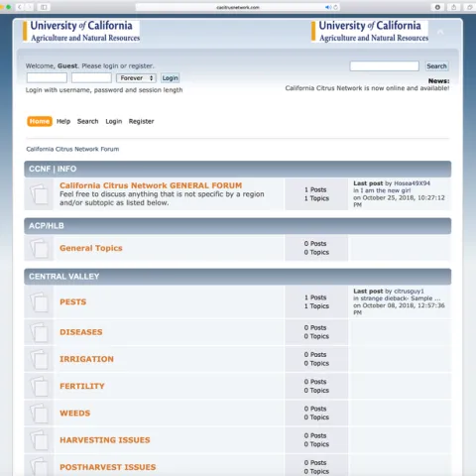Click the 'Guest' welcome text
Viewport: 476px width, 476px height.
[67, 65]
